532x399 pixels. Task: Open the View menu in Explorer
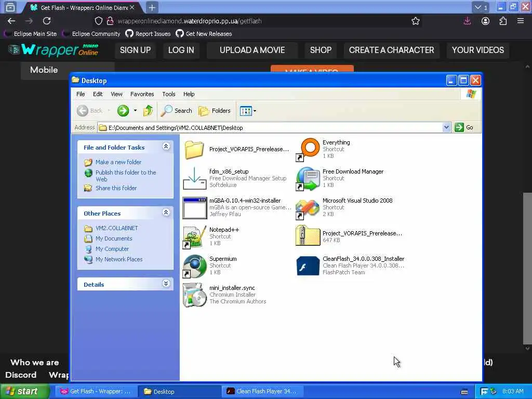click(x=116, y=94)
